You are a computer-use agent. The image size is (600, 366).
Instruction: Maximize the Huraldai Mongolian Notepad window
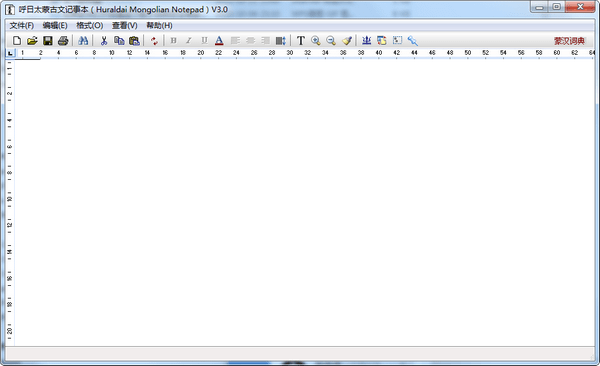[557, 7]
